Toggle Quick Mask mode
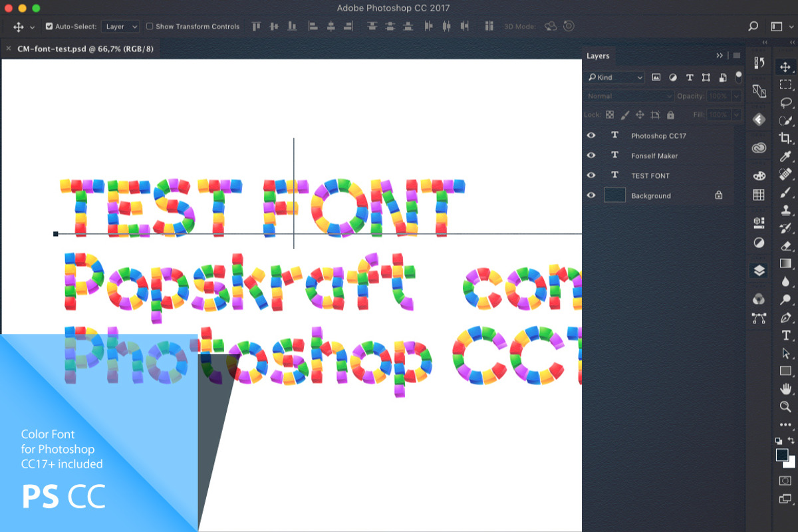798x532 pixels. [785, 481]
